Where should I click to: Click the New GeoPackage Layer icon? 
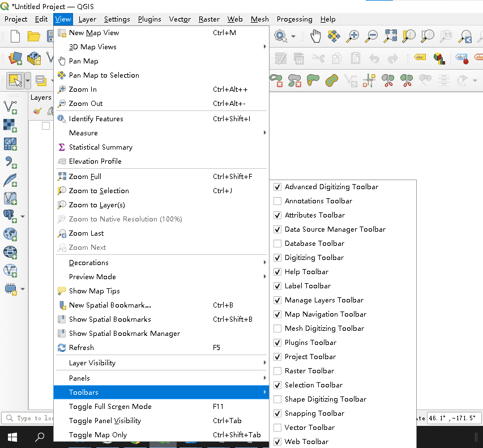(34, 58)
